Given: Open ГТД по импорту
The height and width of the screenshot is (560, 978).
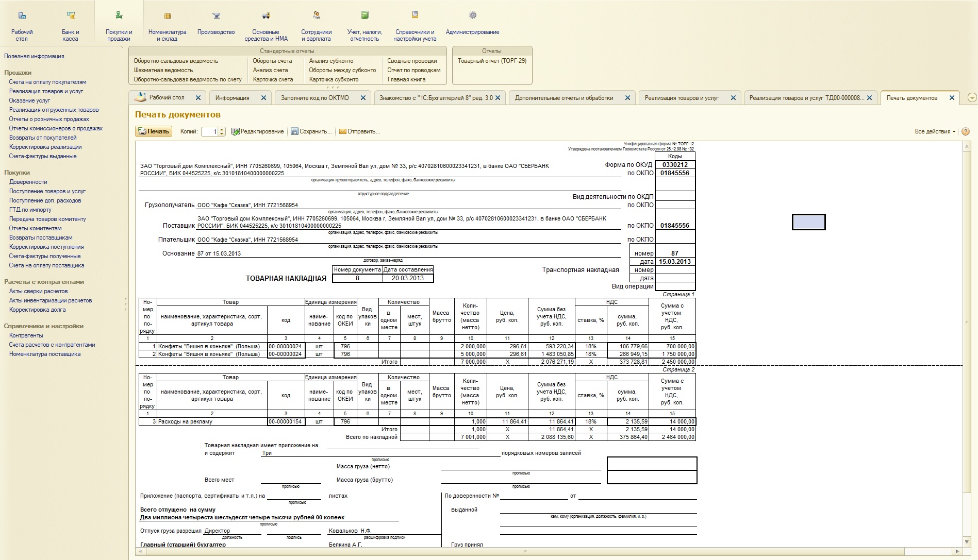Looking at the screenshot, I should coord(30,210).
